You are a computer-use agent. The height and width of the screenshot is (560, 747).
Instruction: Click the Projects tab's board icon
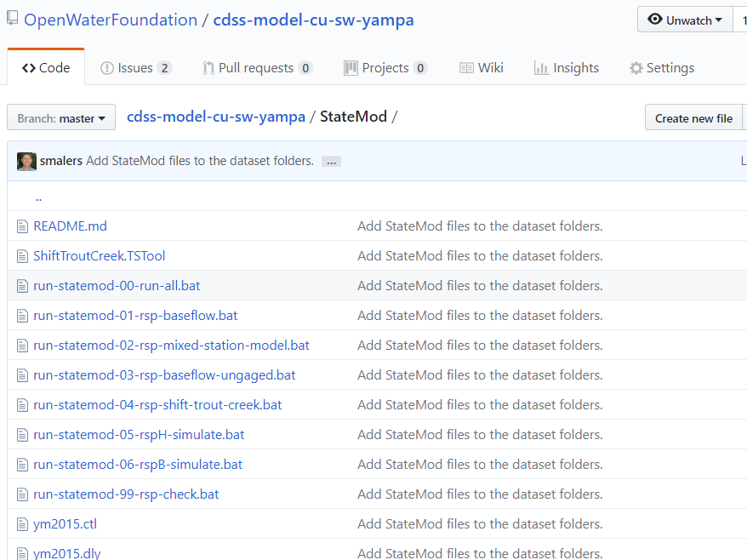click(x=351, y=68)
